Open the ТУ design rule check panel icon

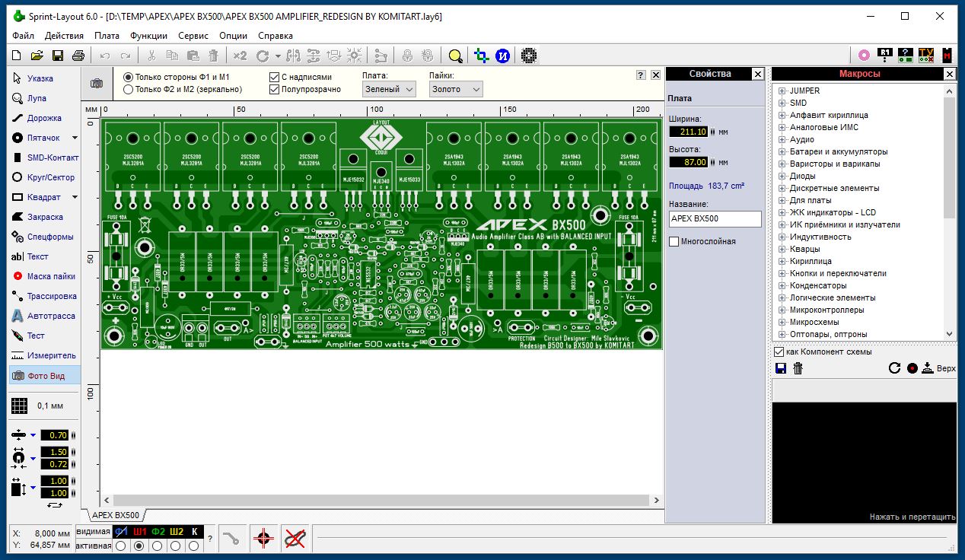(x=925, y=56)
